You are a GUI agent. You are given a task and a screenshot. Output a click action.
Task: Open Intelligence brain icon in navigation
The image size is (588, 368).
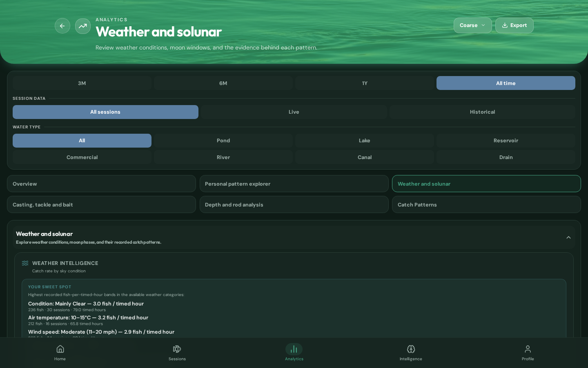click(x=411, y=349)
